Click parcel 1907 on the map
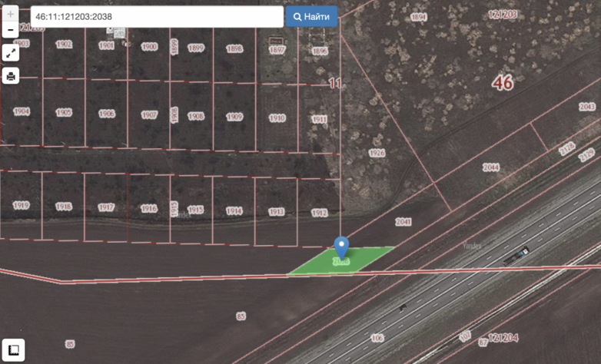This screenshot has height=364, width=601. pos(149,114)
